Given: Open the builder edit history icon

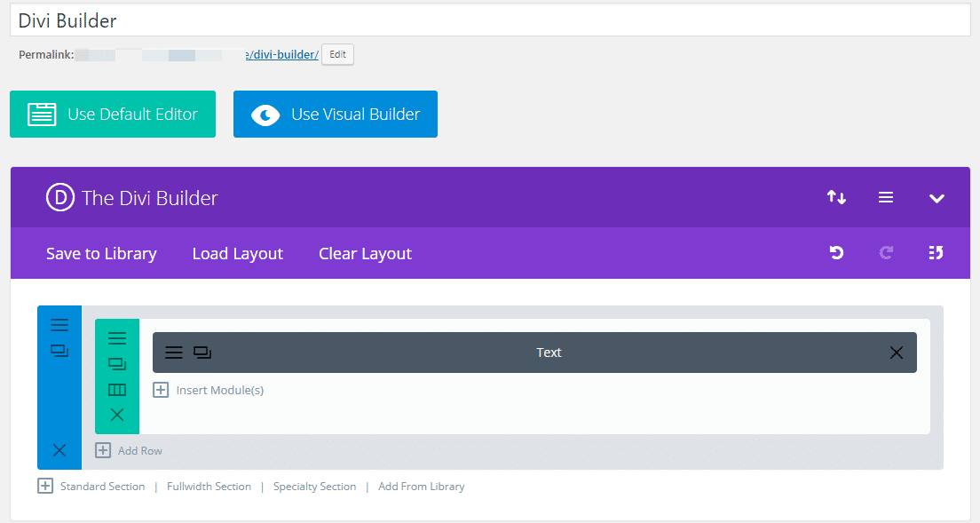Looking at the screenshot, I should pos(936,252).
